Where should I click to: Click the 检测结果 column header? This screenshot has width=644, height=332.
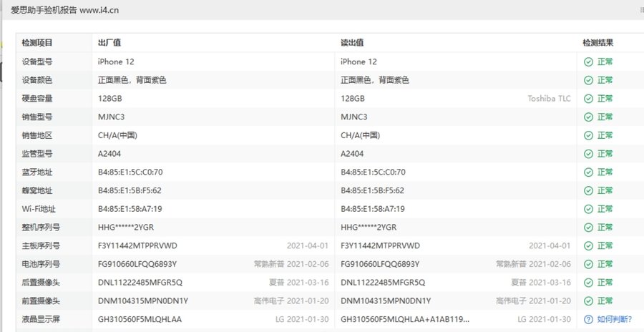coord(598,43)
